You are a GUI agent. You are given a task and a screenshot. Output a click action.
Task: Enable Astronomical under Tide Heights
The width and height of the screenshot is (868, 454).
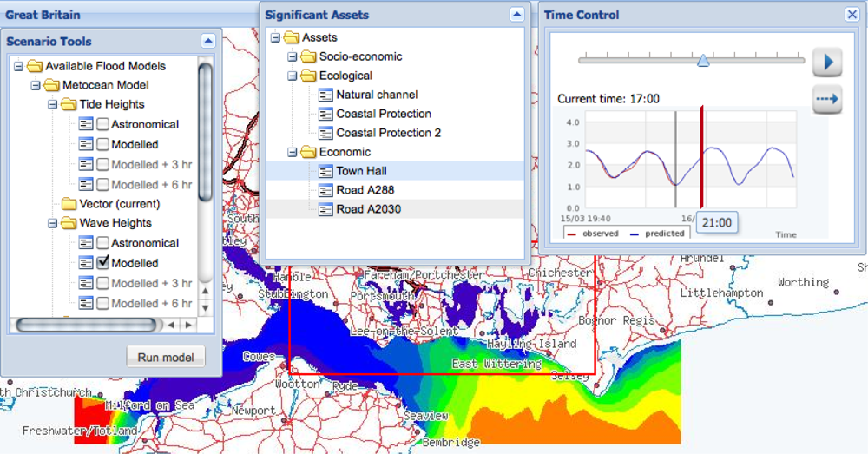(102, 124)
